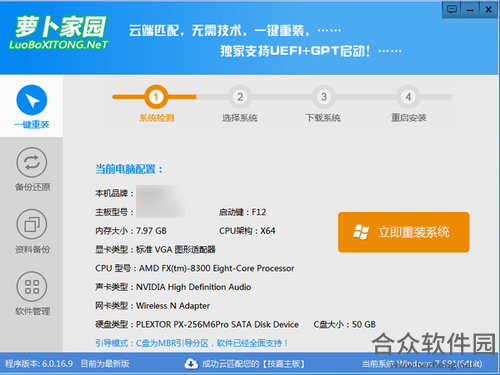Click step 4 重启安装 circle
This screenshot has width=500, height=375.
pyautogui.click(x=408, y=97)
